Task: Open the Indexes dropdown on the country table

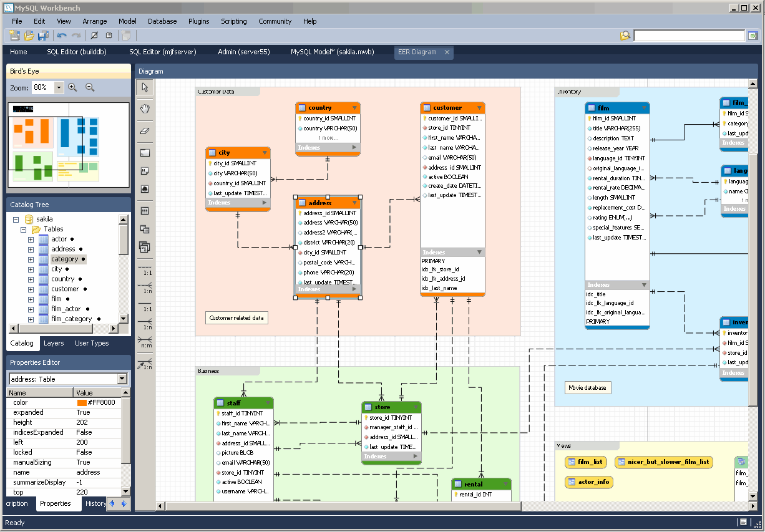Action: (354, 148)
